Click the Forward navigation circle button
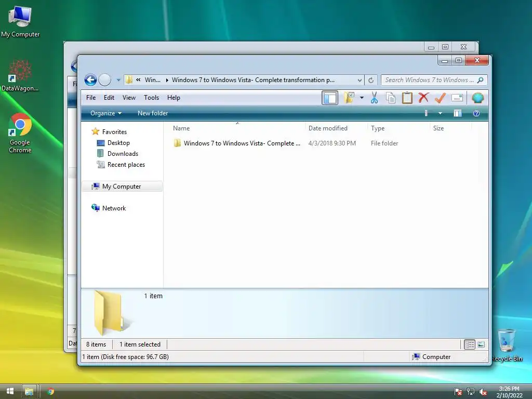 coord(105,80)
